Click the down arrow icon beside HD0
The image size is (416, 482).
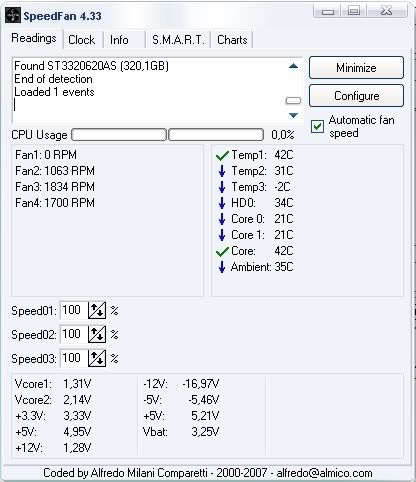click(x=222, y=203)
